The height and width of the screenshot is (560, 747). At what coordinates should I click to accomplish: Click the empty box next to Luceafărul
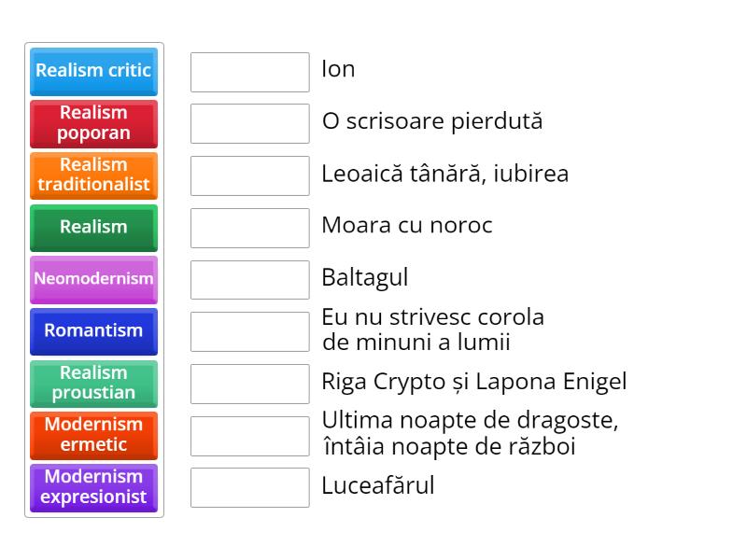pos(249,487)
